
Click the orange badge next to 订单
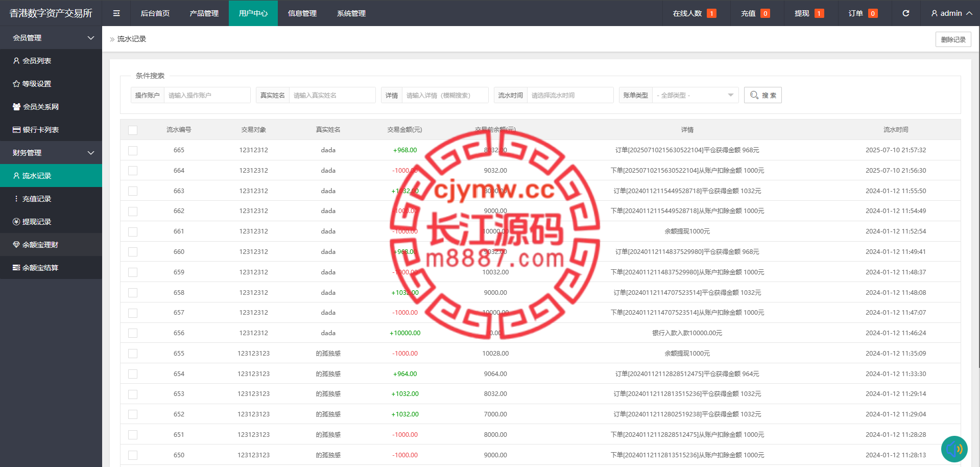coord(873,13)
